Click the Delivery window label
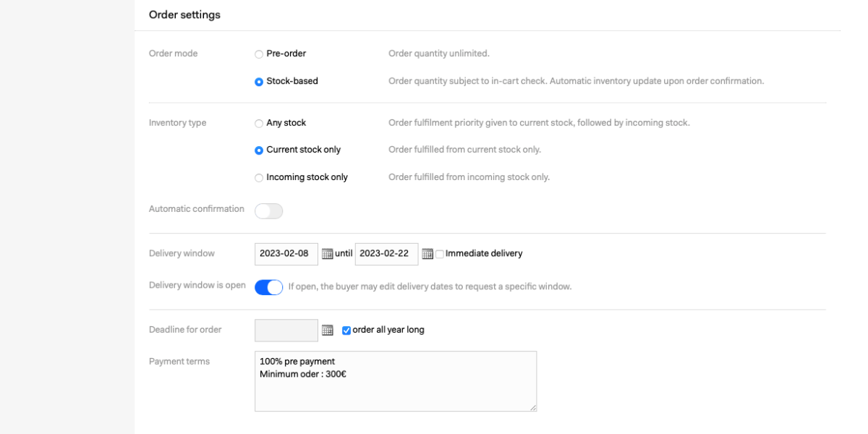This screenshot has width=868, height=434. coord(182,254)
